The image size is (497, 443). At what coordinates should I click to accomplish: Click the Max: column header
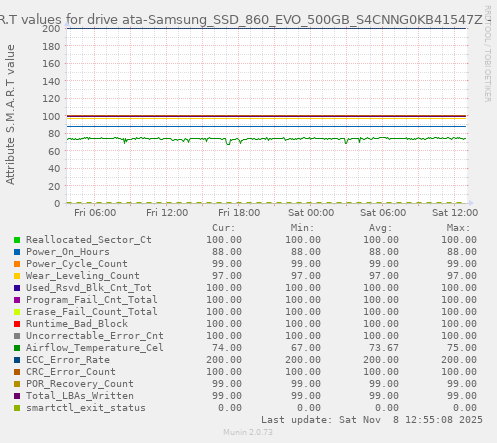[x=458, y=228]
